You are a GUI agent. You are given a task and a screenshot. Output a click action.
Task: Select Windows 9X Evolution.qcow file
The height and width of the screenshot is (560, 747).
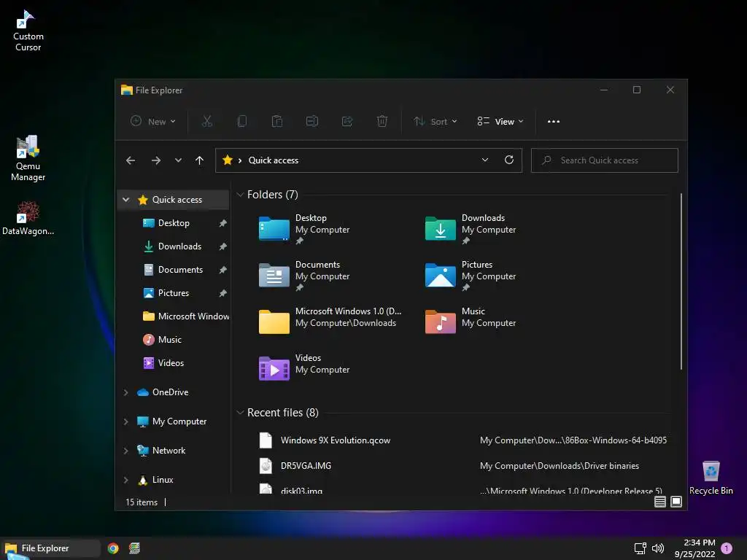462,440
